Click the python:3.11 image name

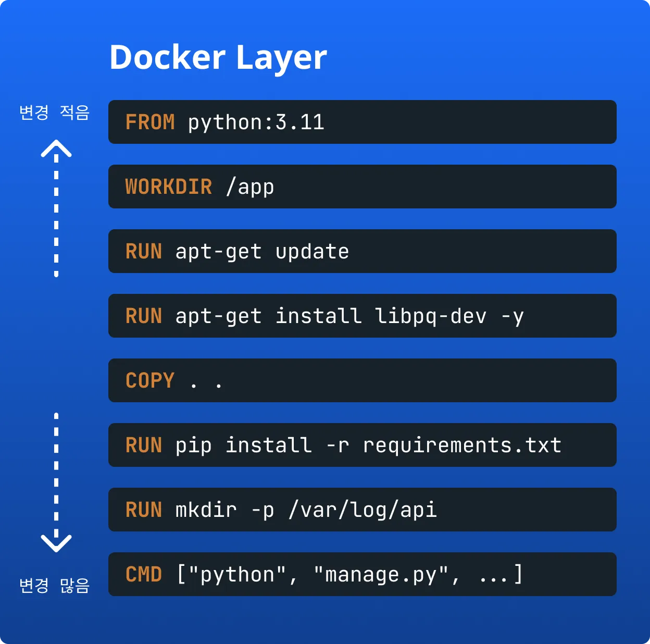(256, 122)
